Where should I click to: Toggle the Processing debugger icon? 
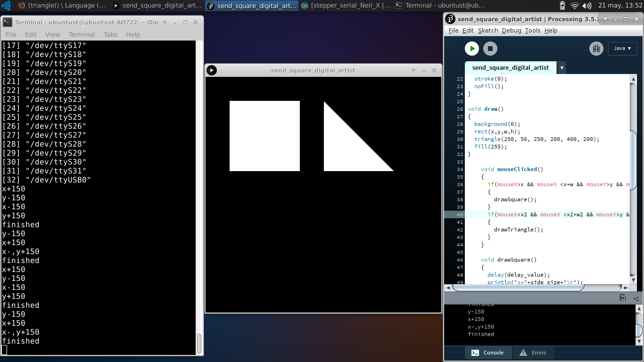pyautogui.click(x=596, y=49)
